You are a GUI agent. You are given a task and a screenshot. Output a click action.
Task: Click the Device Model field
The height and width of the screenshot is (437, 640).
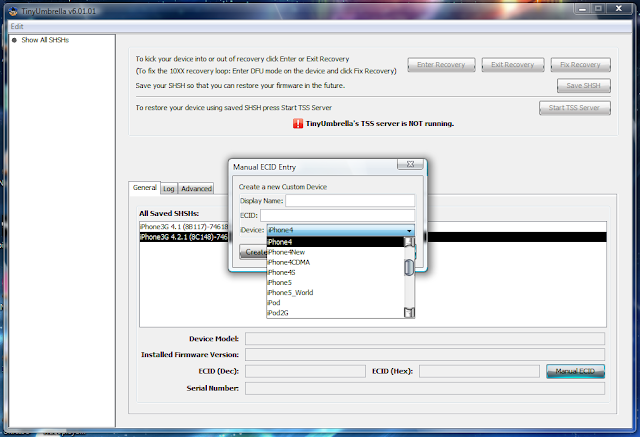click(424, 339)
